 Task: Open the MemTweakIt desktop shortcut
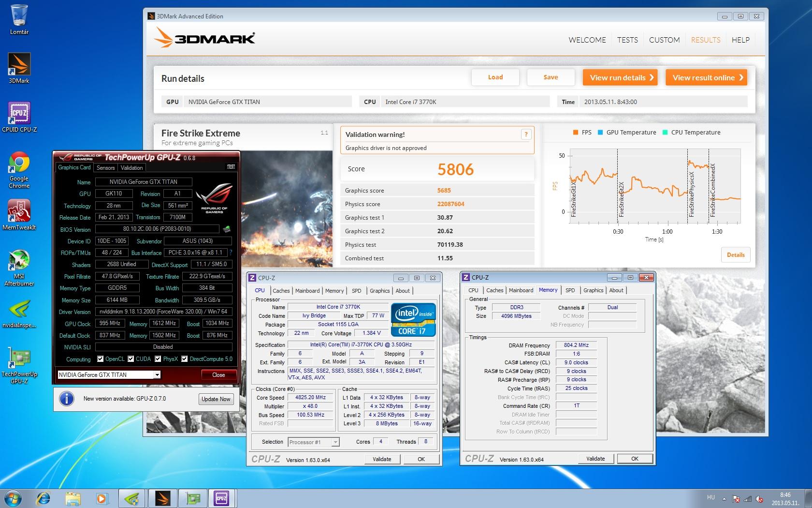pyautogui.click(x=19, y=214)
